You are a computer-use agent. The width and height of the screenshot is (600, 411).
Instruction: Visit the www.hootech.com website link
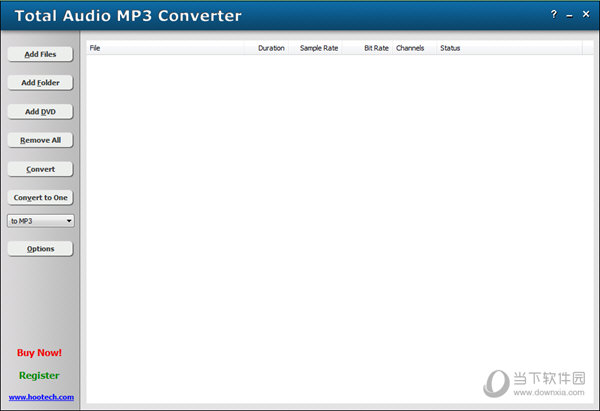coord(41,397)
